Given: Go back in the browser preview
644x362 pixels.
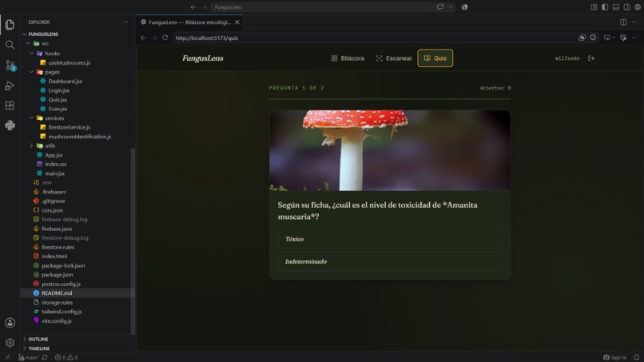Looking at the screenshot, I should 143,38.
